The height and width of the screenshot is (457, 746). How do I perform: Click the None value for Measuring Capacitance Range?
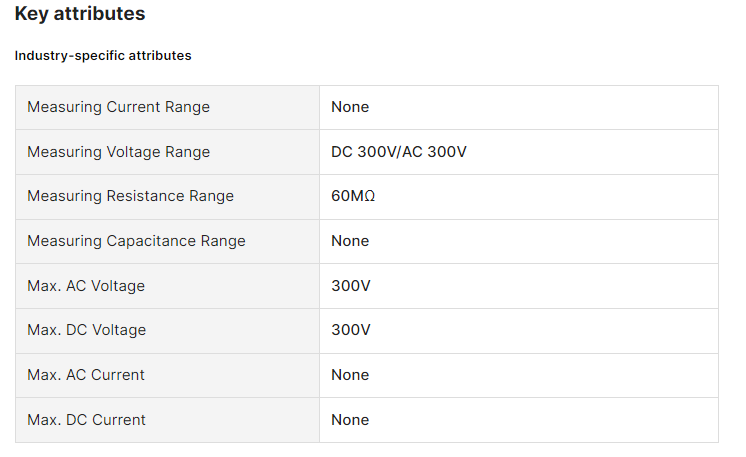[x=350, y=241]
